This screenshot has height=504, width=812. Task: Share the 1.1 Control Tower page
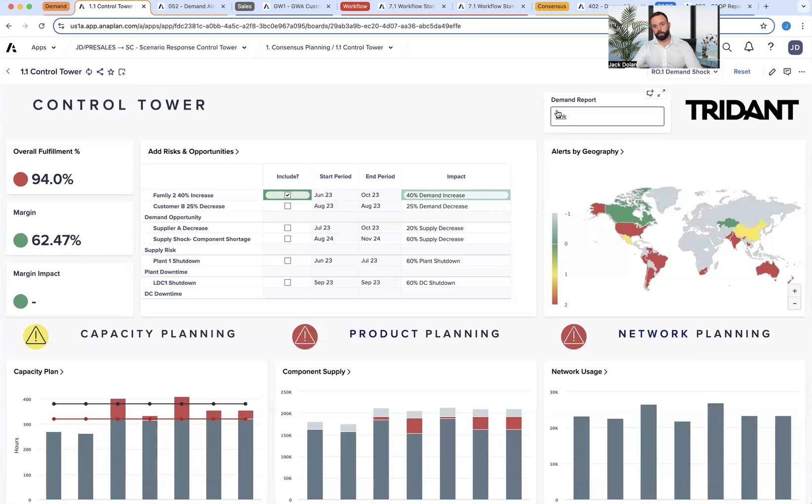(100, 72)
